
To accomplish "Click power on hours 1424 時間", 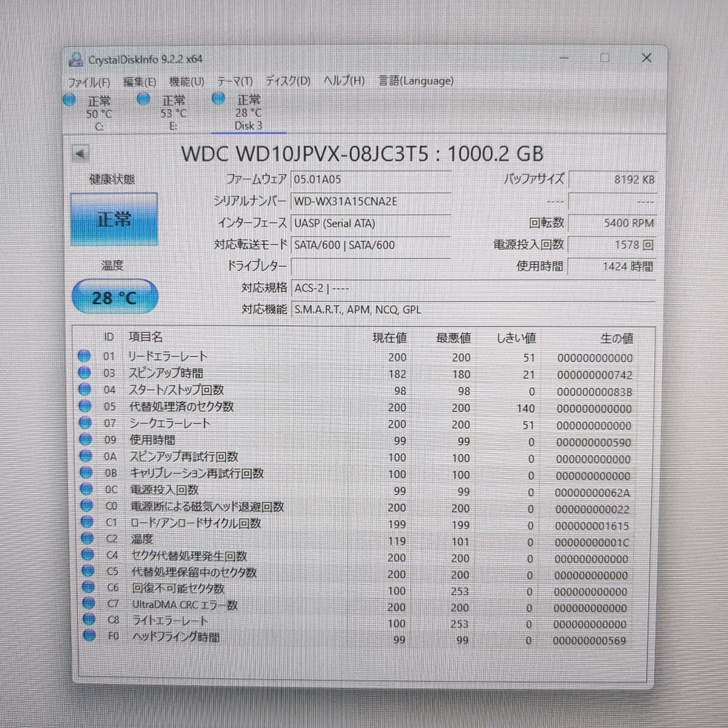I will [613, 266].
